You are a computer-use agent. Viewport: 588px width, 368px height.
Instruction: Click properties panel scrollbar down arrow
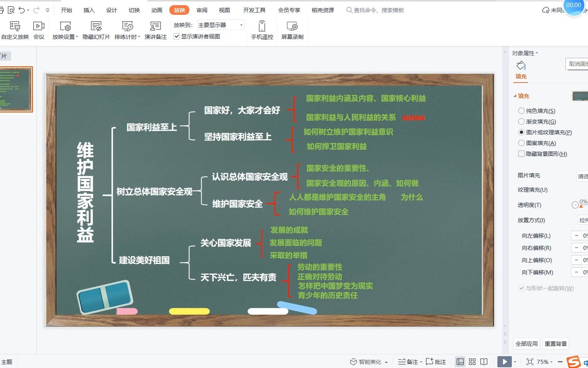(505, 326)
